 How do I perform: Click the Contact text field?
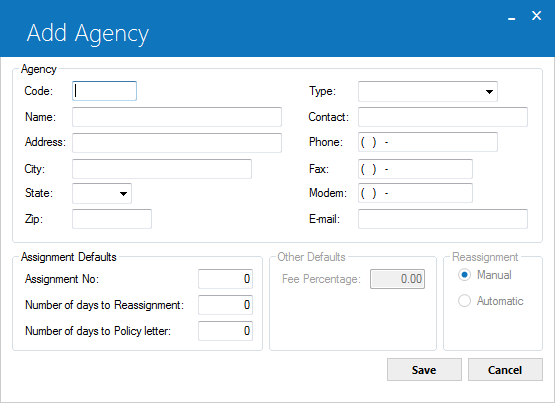click(443, 117)
